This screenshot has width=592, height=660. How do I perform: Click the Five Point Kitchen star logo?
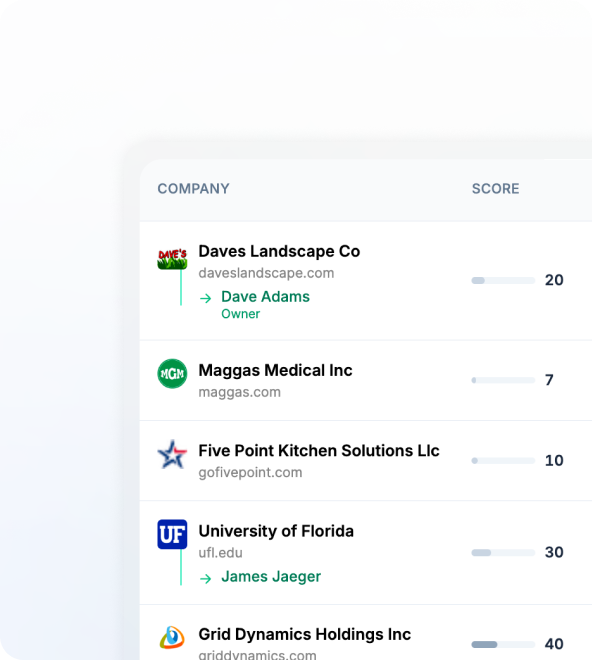pos(172,454)
